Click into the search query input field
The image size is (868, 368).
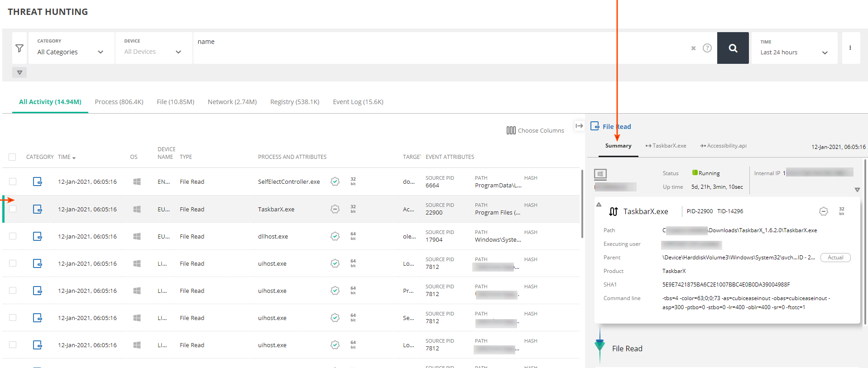(439, 48)
